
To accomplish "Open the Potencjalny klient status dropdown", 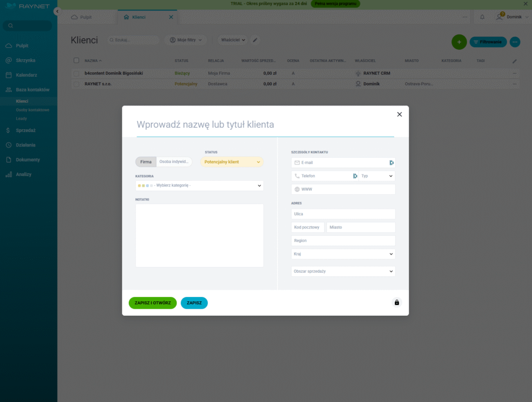I will coord(232,162).
